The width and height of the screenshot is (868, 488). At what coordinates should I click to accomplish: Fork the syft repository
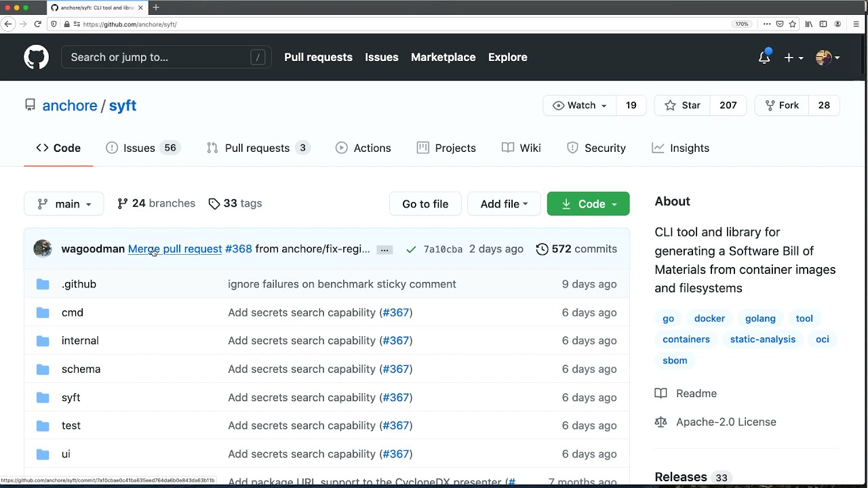click(x=782, y=105)
